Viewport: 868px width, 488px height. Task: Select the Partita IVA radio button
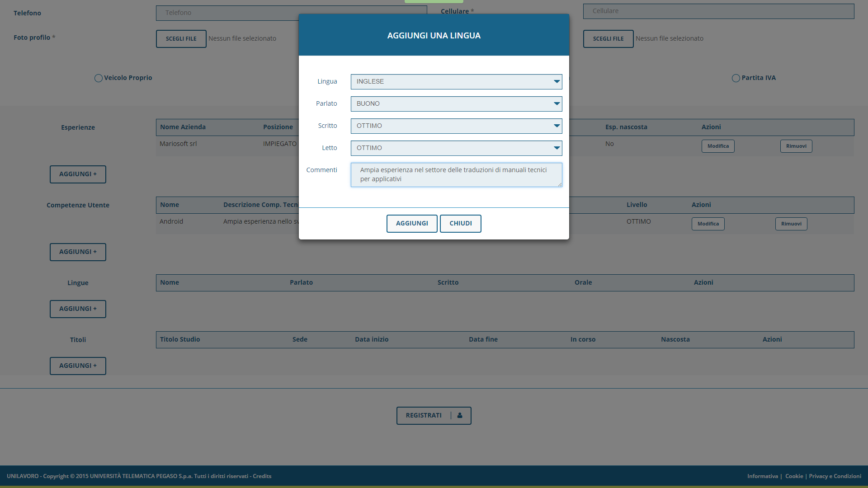coord(736,78)
